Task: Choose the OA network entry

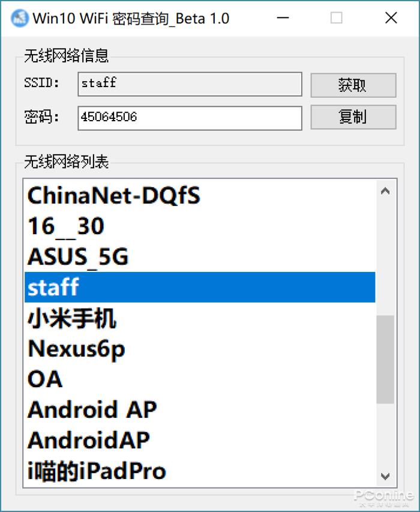Action: [x=45, y=379]
